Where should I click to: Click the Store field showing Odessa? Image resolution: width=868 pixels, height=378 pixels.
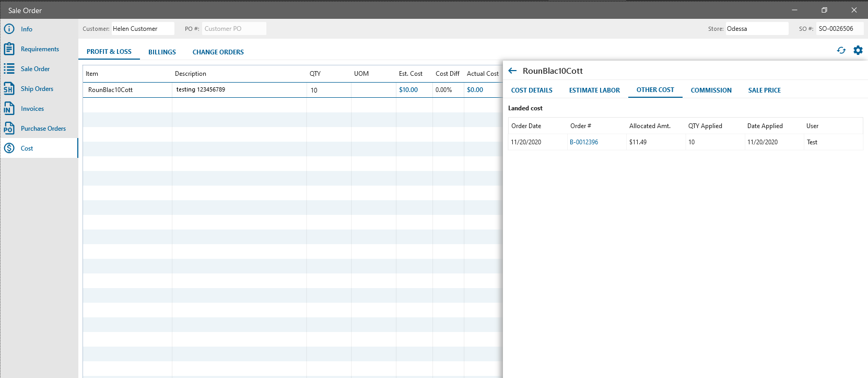[x=757, y=29]
